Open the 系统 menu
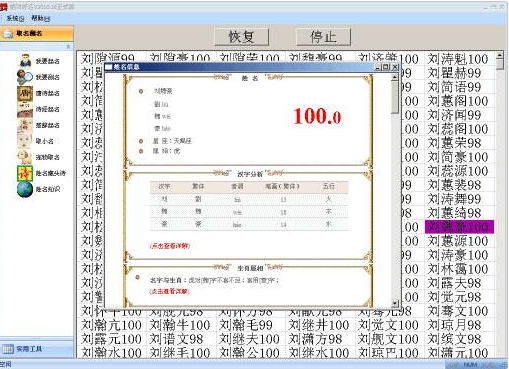 click(x=15, y=18)
